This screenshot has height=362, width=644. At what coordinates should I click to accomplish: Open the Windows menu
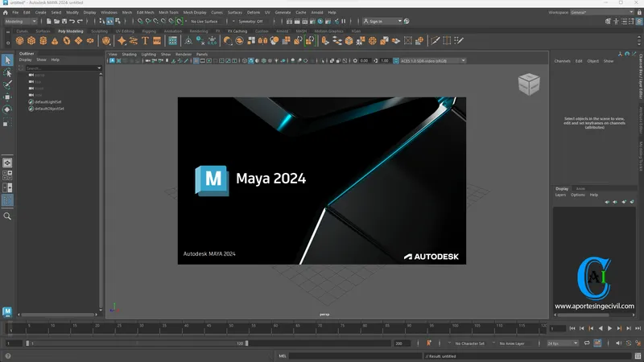[x=109, y=12]
